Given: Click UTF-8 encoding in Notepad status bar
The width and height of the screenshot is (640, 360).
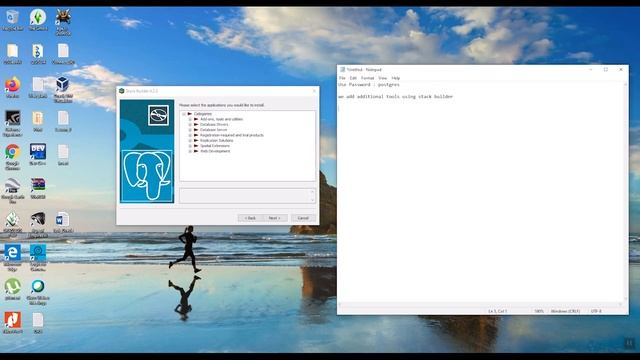Looking at the screenshot, I should pyautogui.click(x=596, y=311).
